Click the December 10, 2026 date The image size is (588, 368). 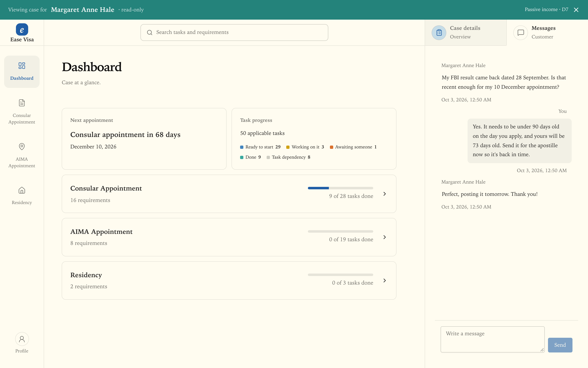click(x=93, y=147)
